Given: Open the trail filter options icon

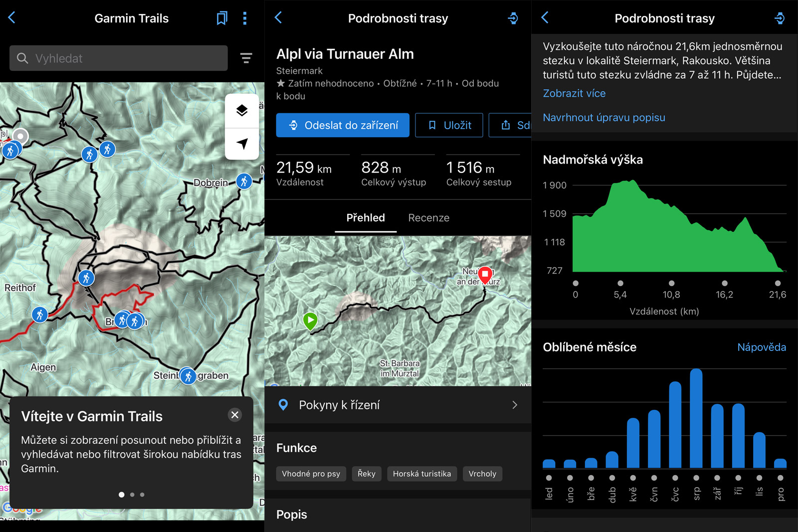Looking at the screenshot, I should click(x=246, y=58).
